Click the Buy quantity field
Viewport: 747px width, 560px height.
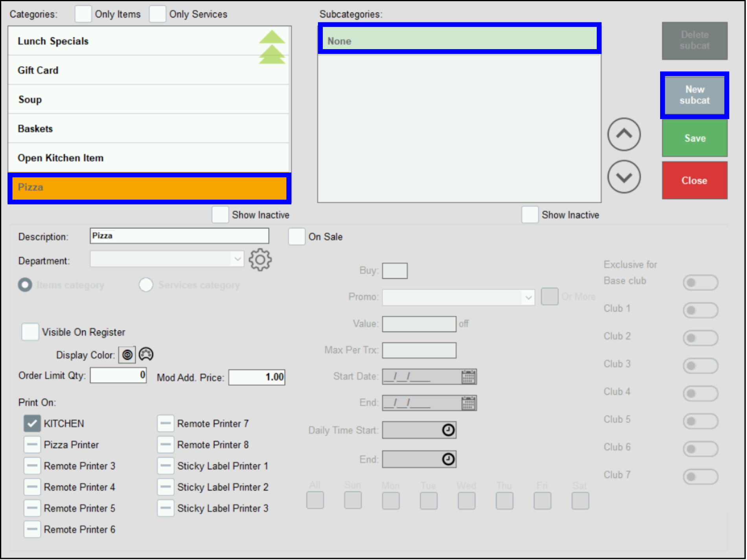396,272
